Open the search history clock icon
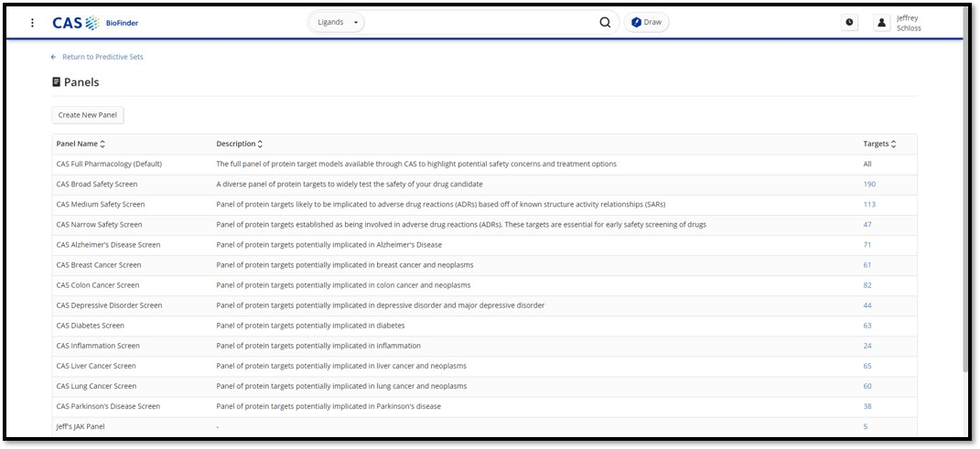Viewport: 980px width, 449px height. click(849, 23)
